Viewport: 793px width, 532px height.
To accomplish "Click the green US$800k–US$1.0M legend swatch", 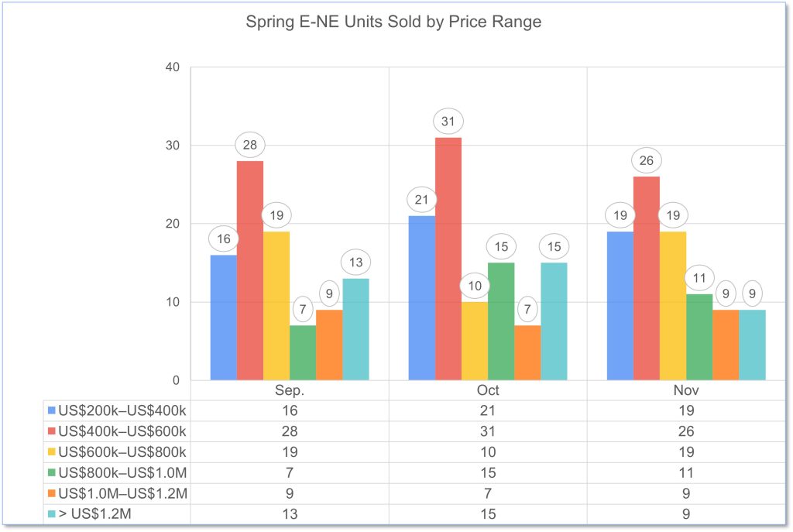I will 52,472.
